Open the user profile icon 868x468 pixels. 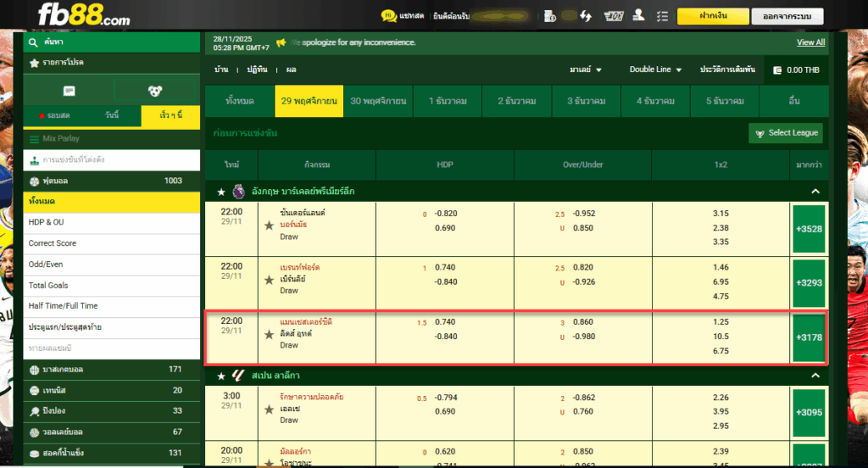pyautogui.click(x=638, y=15)
